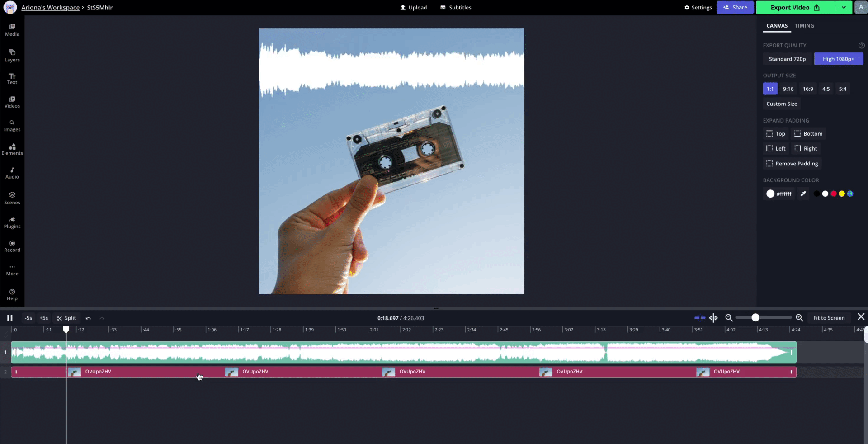The image size is (868, 444).
Task: Switch to the TIMING tab
Action: coord(804,26)
